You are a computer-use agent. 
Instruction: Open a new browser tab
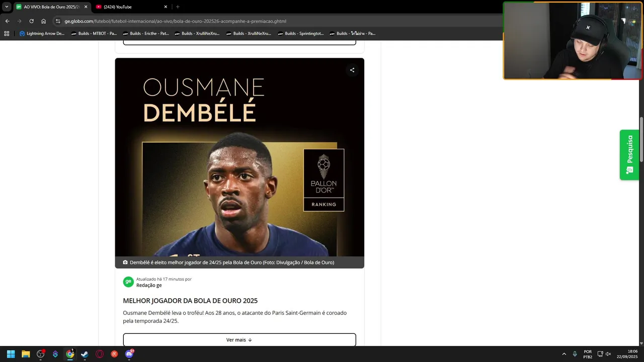pos(178,7)
